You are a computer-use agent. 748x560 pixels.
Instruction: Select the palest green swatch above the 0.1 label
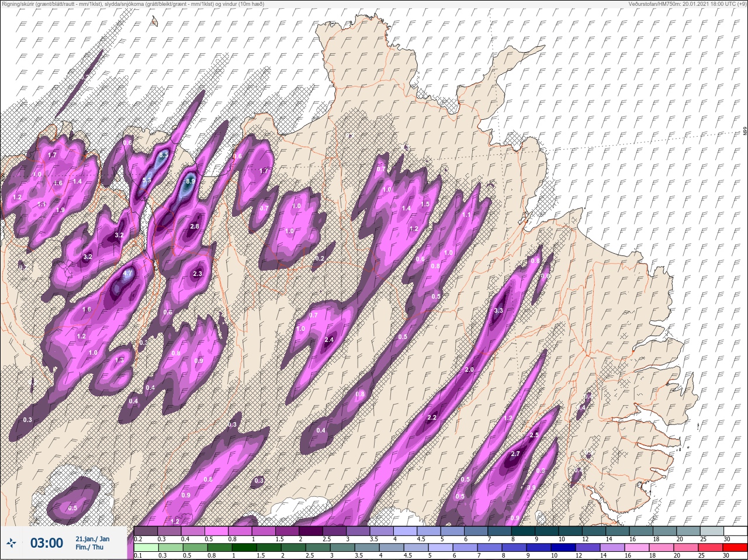tap(146, 548)
